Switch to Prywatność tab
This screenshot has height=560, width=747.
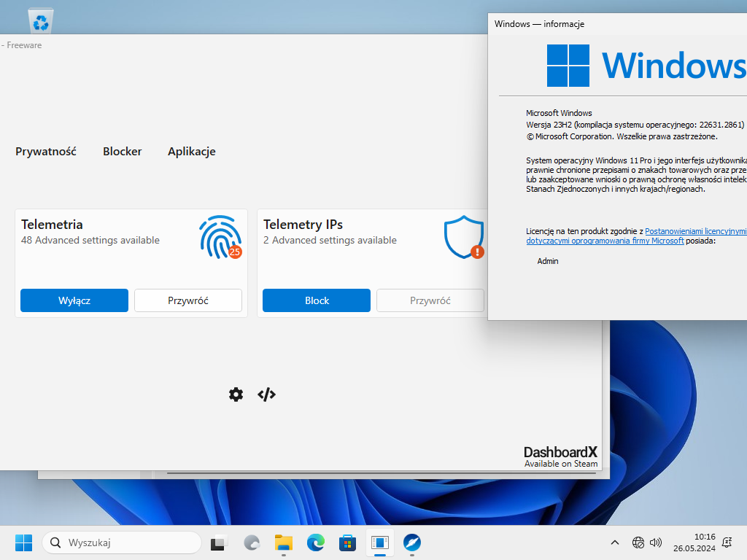click(46, 152)
